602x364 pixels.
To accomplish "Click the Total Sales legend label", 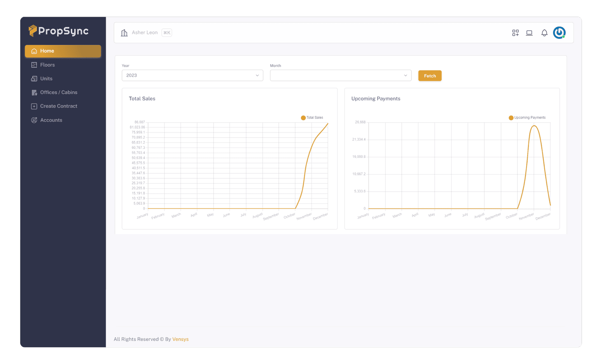I will pos(315,118).
